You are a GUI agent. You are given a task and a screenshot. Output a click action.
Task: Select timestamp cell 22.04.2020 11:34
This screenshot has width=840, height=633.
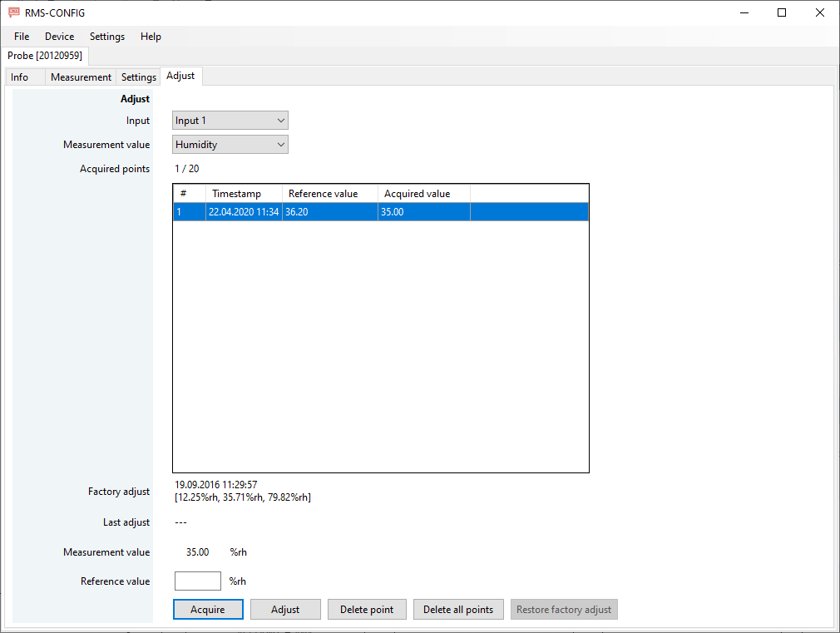pos(244,212)
